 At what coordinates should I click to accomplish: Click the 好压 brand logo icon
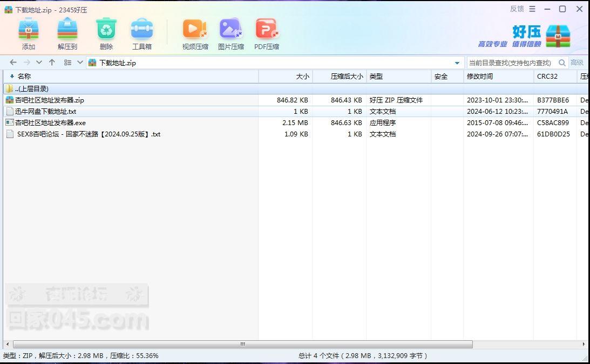tap(558, 36)
